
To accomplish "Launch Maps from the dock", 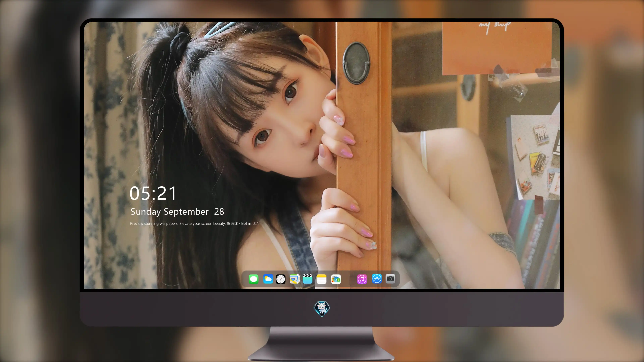I will click(294, 279).
